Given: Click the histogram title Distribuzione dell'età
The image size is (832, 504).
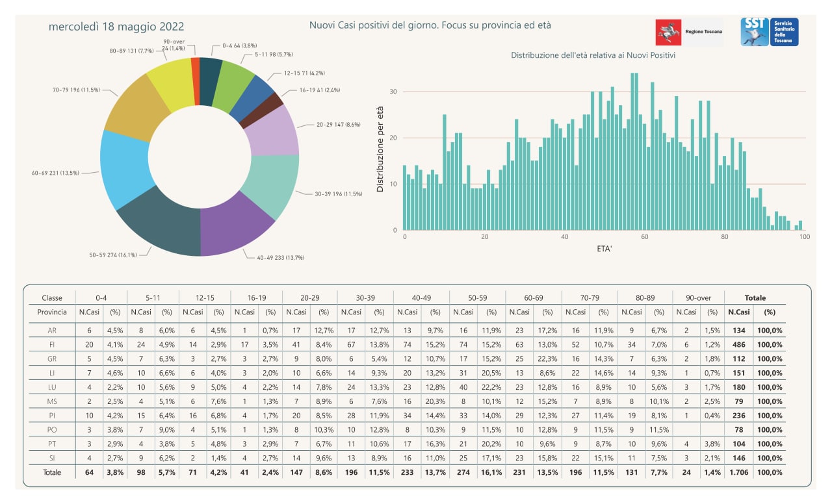Looking at the screenshot, I should (593, 55).
